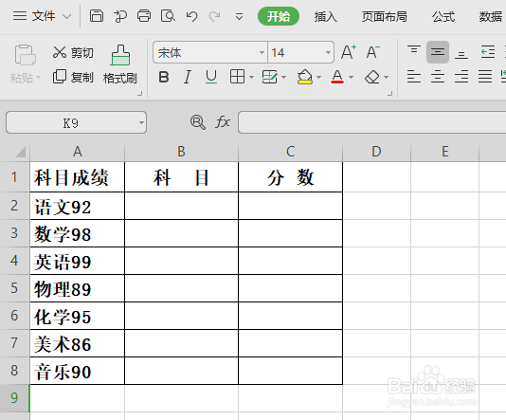This screenshot has height=420, width=506.
Task: Click the print icon
Action: 144,16
